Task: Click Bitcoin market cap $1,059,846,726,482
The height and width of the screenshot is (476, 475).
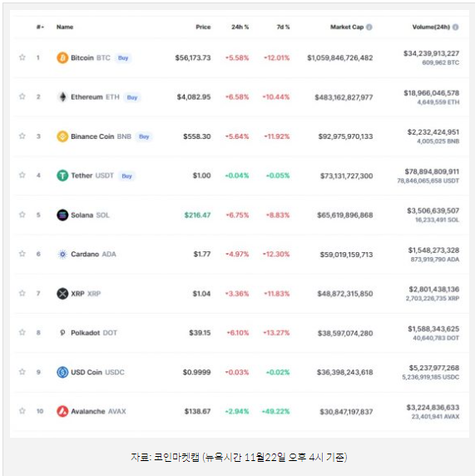Action: (340, 57)
